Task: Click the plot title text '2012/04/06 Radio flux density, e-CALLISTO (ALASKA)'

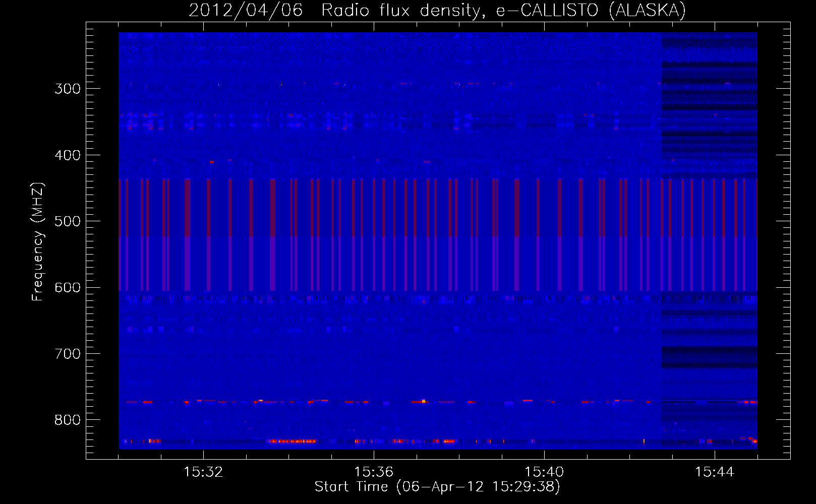Action: pos(437,10)
